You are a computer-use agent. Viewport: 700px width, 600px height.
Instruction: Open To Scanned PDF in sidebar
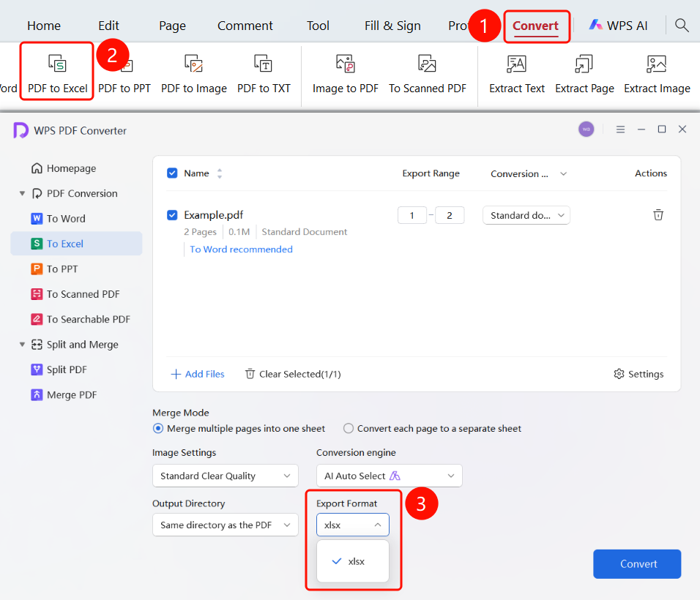pyautogui.click(x=75, y=294)
